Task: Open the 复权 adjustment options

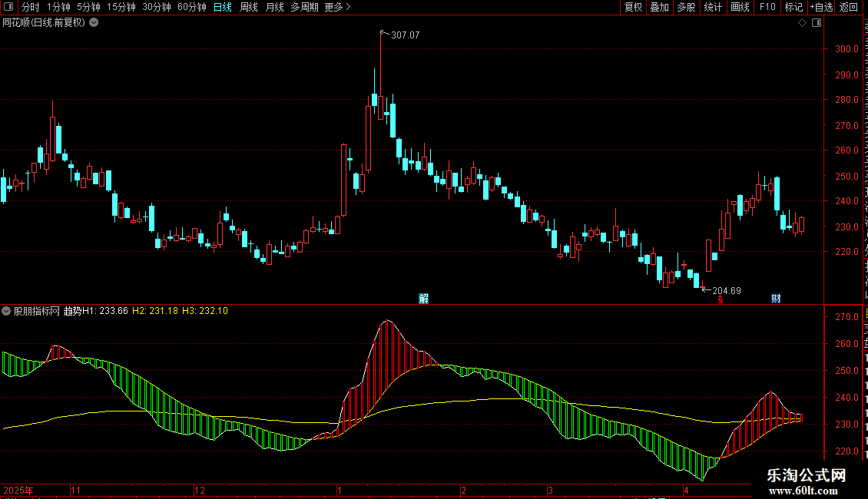Action: pos(633,7)
